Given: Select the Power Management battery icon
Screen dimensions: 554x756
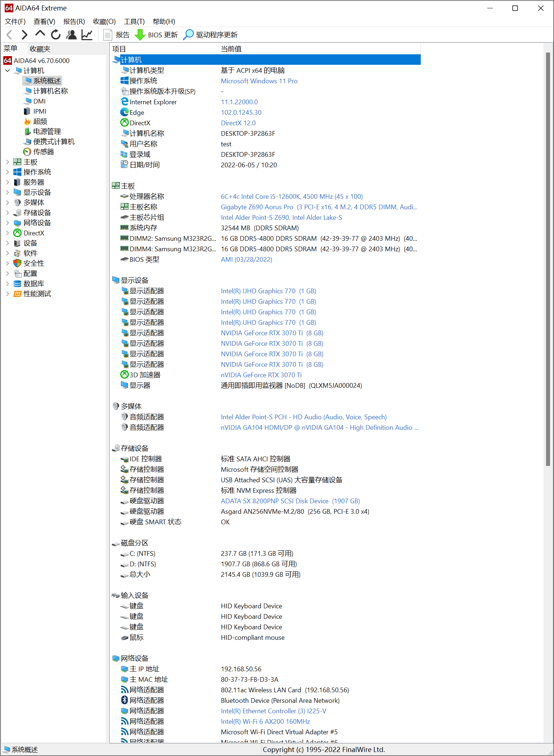Looking at the screenshot, I should tap(27, 131).
